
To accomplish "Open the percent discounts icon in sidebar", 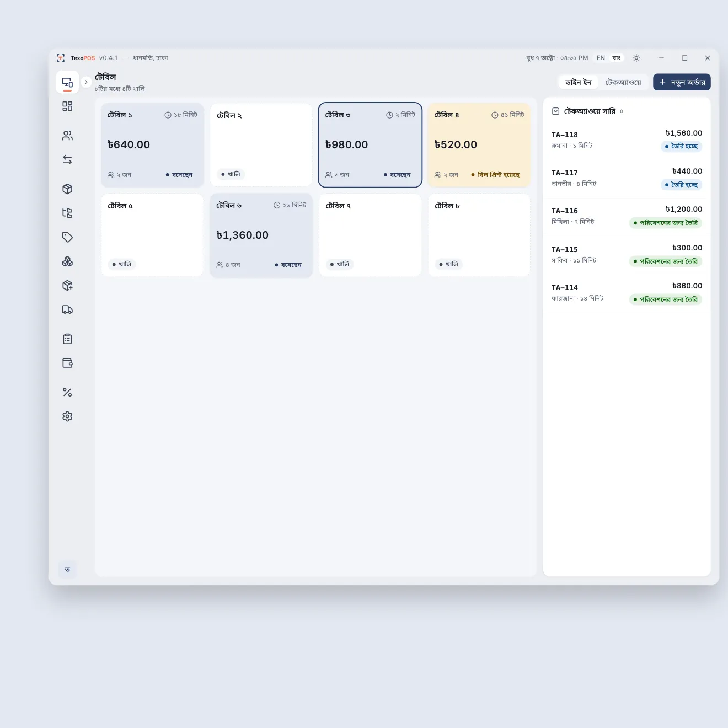I will [x=67, y=393].
